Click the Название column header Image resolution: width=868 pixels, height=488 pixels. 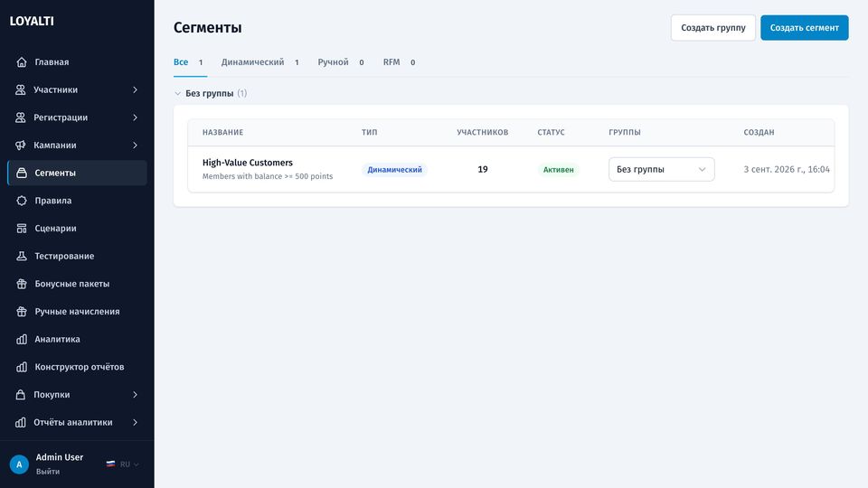[222, 132]
